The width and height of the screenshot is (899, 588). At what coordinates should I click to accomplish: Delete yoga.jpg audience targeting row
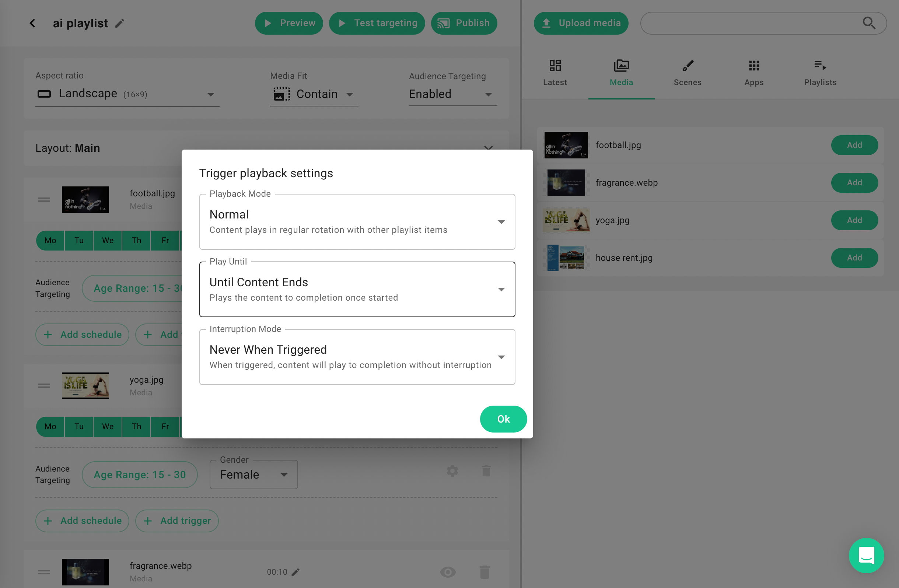pos(486,470)
